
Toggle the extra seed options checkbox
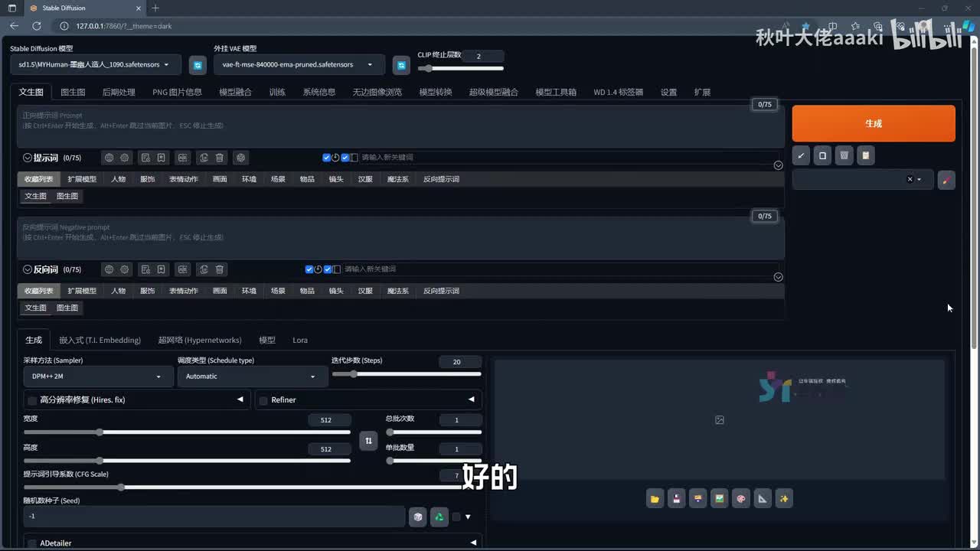[456, 517]
